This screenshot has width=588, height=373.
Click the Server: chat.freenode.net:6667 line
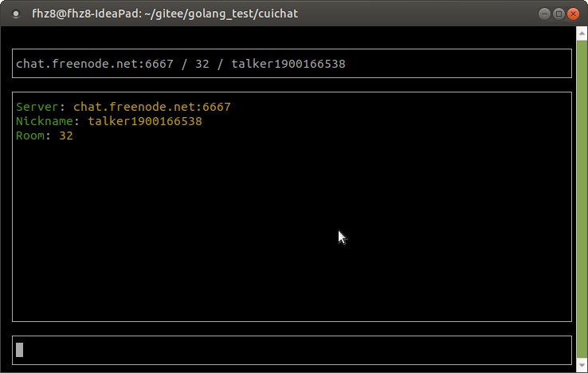pyautogui.click(x=123, y=107)
